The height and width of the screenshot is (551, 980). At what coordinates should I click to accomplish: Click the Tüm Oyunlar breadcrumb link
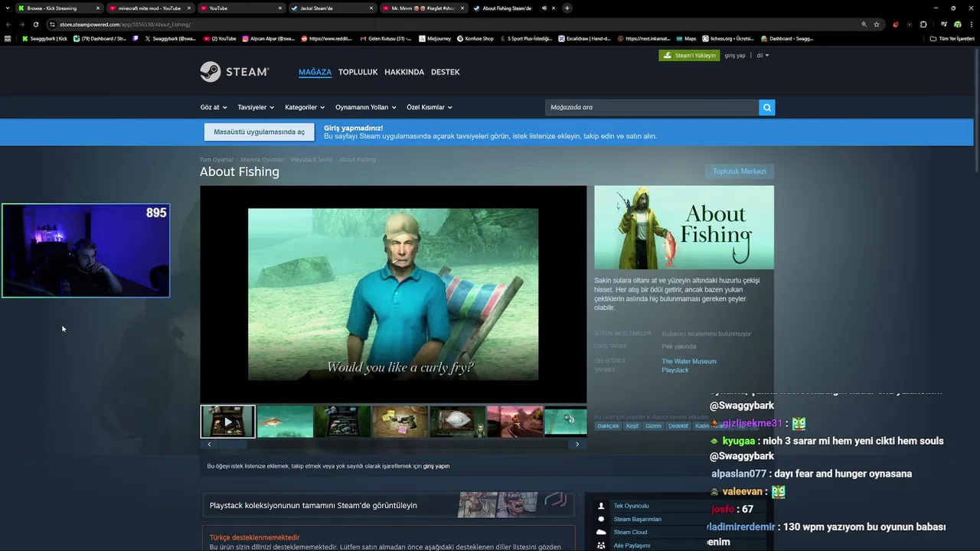pos(217,160)
